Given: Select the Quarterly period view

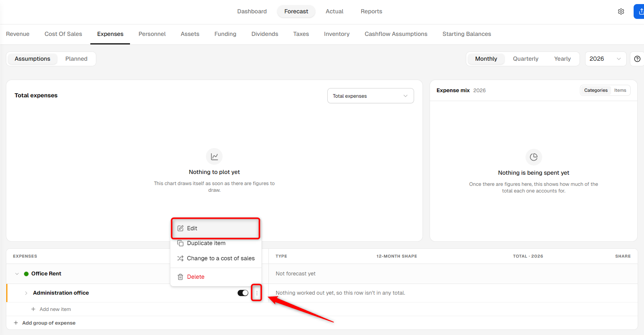Looking at the screenshot, I should click(x=525, y=59).
